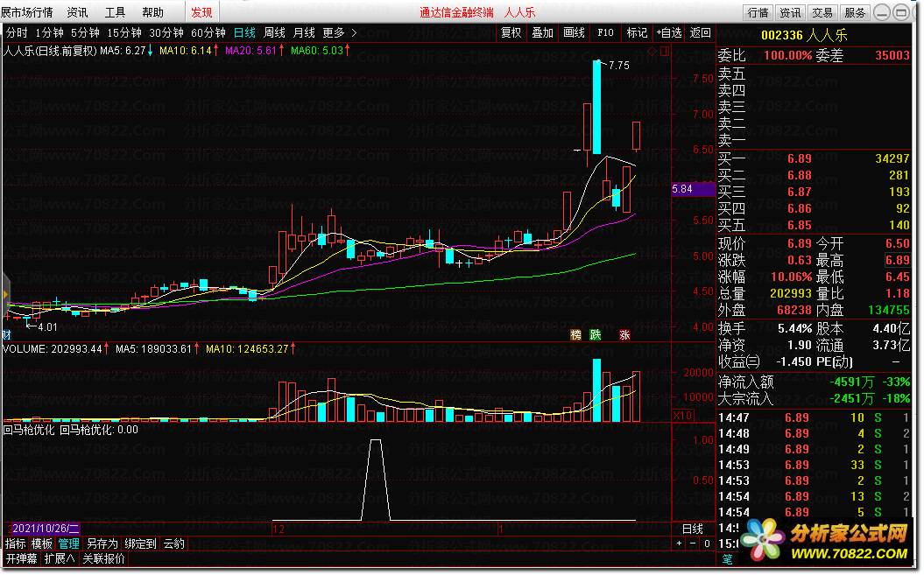The image size is (924, 575).
Task: Click the red 涨 marker icon
Action: coord(624,335)
